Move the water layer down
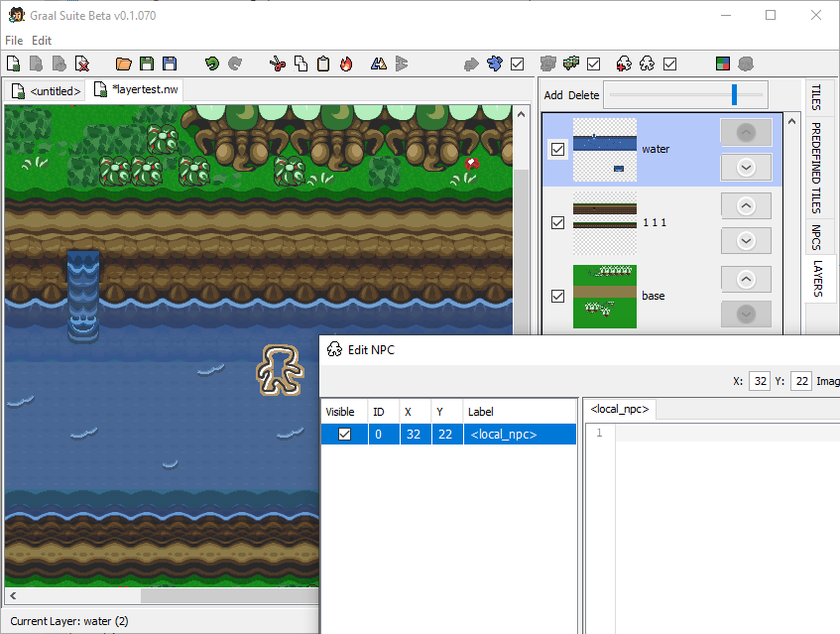 pyautogui.click(x=746, y=167)
